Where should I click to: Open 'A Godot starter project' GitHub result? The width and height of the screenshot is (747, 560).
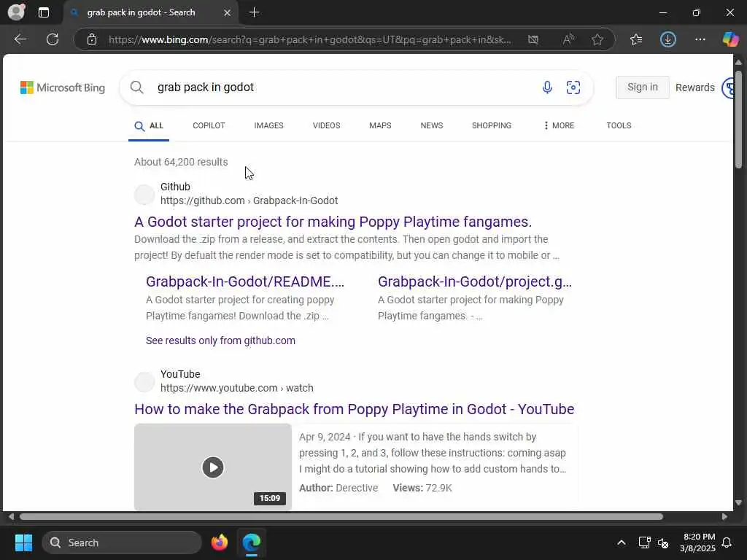[x=333, y=222]
